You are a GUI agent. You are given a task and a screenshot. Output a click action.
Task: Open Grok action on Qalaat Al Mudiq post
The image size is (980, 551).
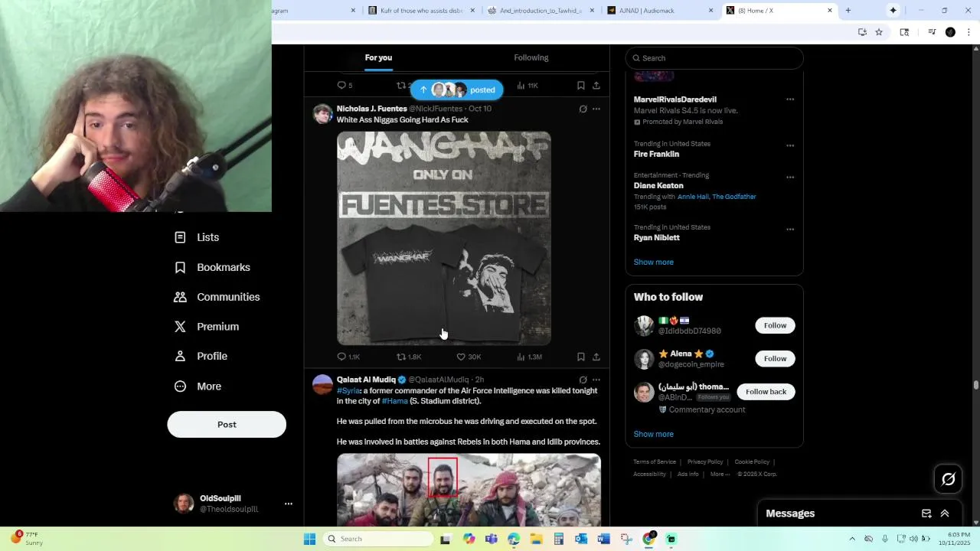tap(583, 380)
